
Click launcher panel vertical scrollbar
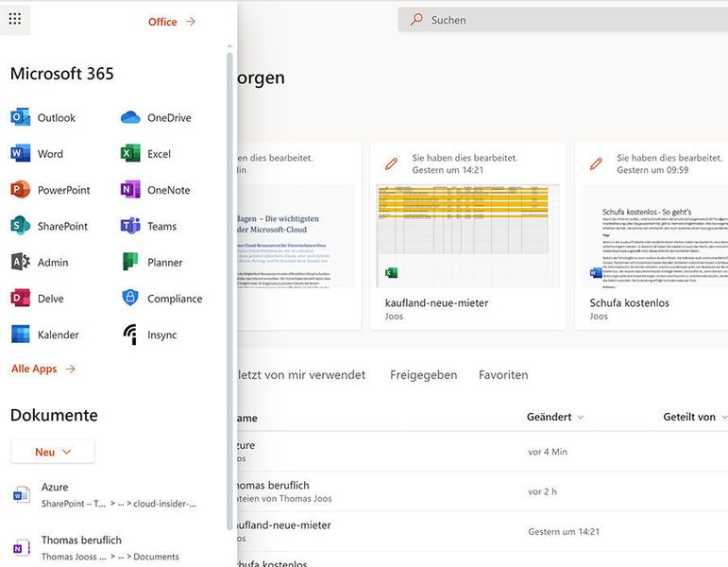click(229, 290)
